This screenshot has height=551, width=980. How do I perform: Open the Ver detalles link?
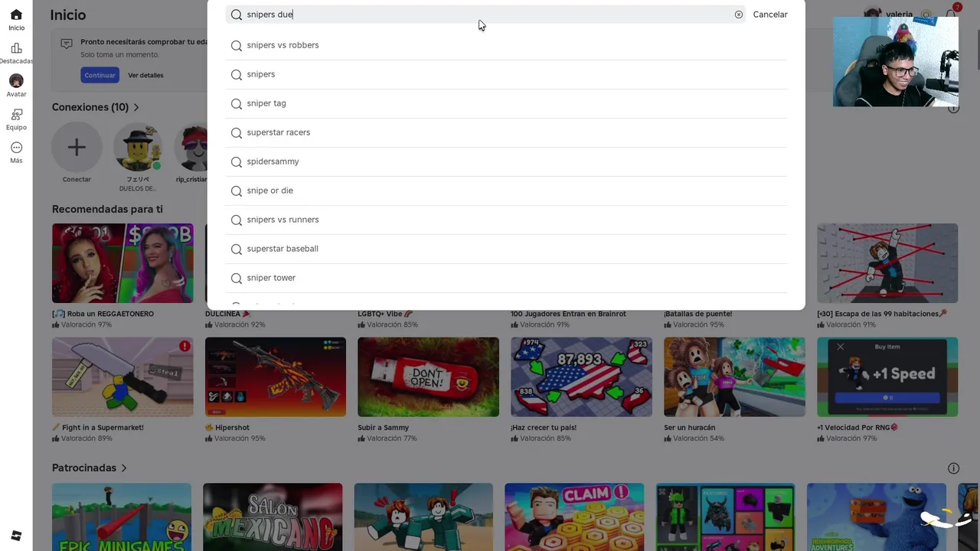click(x=145, y=75)
